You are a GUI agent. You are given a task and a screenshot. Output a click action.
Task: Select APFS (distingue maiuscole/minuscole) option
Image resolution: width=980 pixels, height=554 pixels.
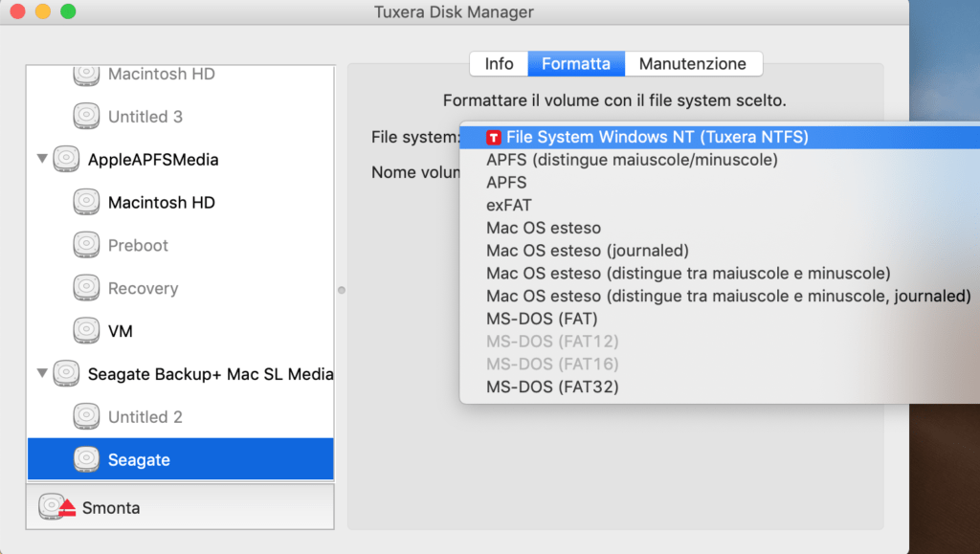pyautogui.click(x=720, y=160)
